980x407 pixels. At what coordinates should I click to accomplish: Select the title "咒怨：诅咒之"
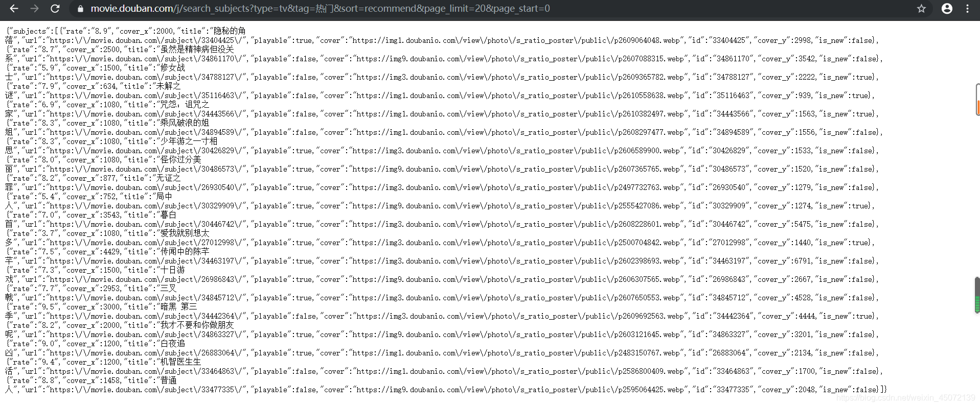185,105
